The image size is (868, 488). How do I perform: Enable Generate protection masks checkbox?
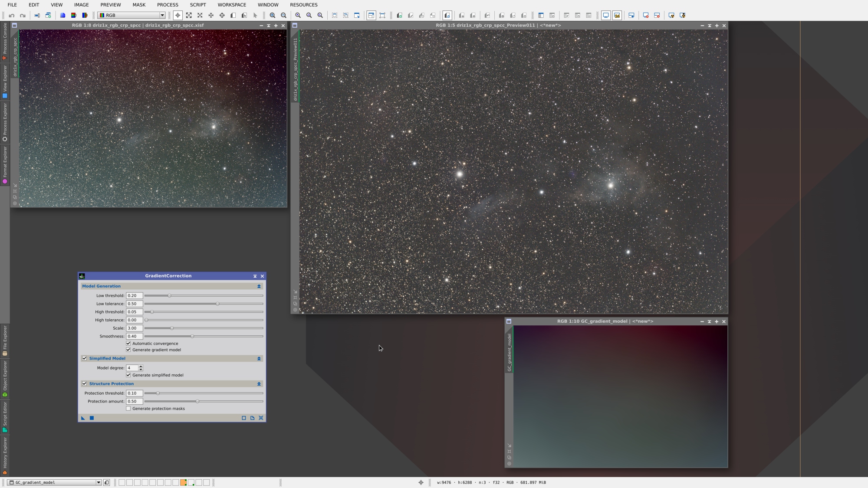pos(128,408)
